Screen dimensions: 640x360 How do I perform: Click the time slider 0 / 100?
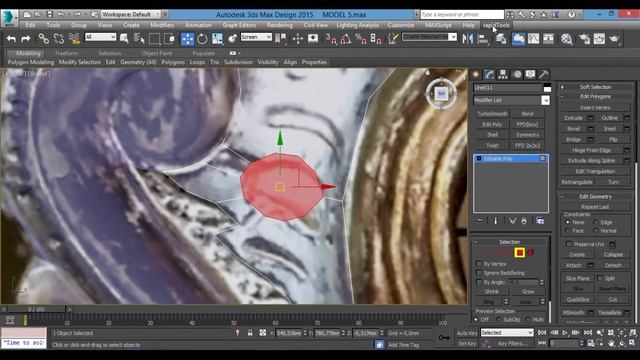pos(36,309)
